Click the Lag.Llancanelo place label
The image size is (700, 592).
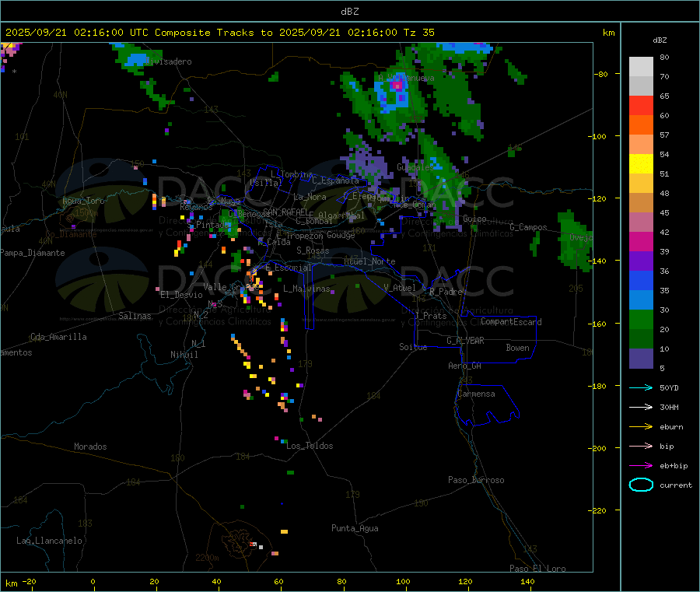point(49,541)
